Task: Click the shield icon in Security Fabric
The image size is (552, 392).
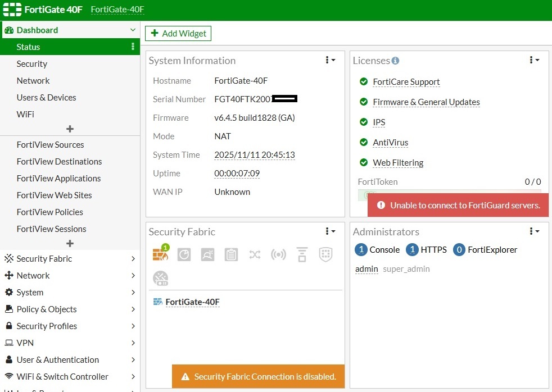Action: point(325,255)
